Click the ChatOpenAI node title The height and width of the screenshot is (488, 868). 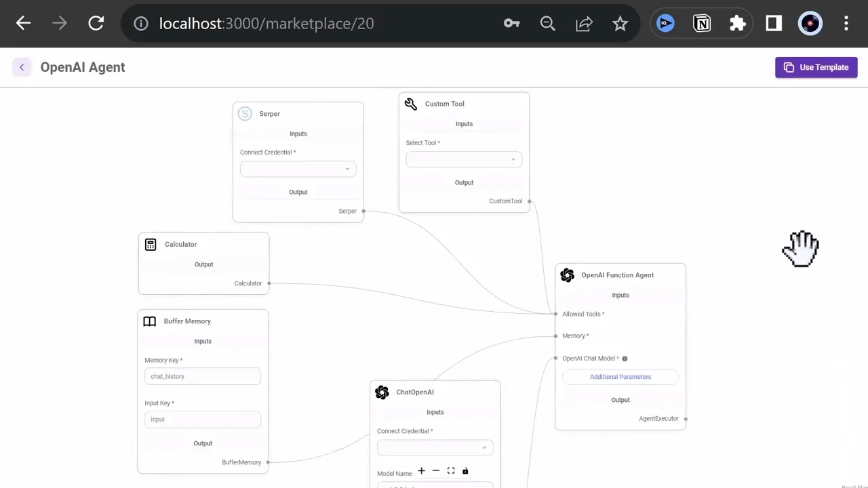pos(415,392)
